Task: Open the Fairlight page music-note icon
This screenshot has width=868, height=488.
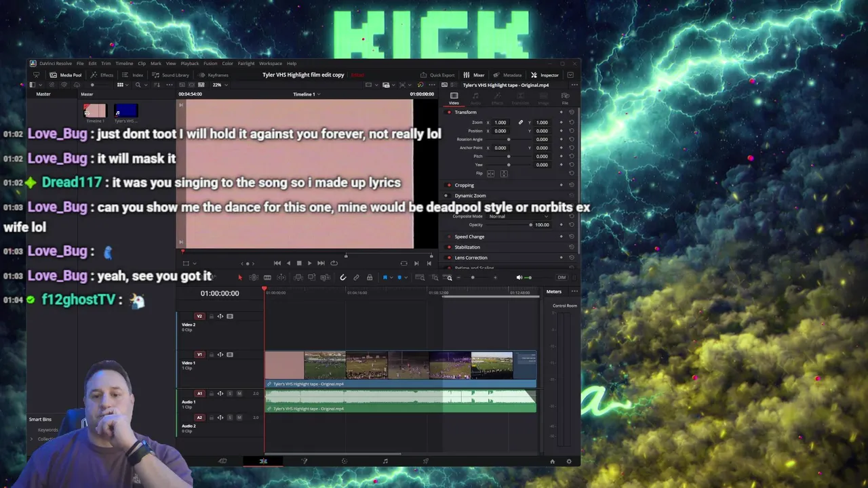Action: click(x=385, y=462)
